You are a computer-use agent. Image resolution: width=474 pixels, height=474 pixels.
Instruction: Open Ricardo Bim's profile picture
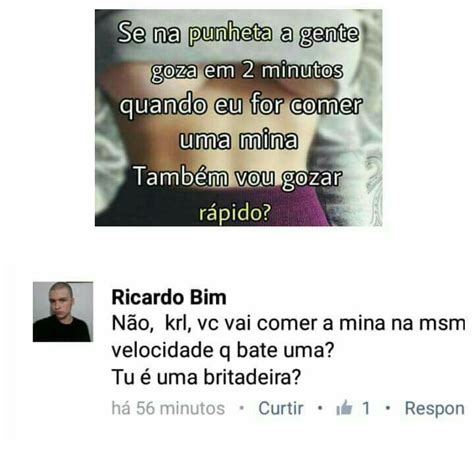pos(63,312)
